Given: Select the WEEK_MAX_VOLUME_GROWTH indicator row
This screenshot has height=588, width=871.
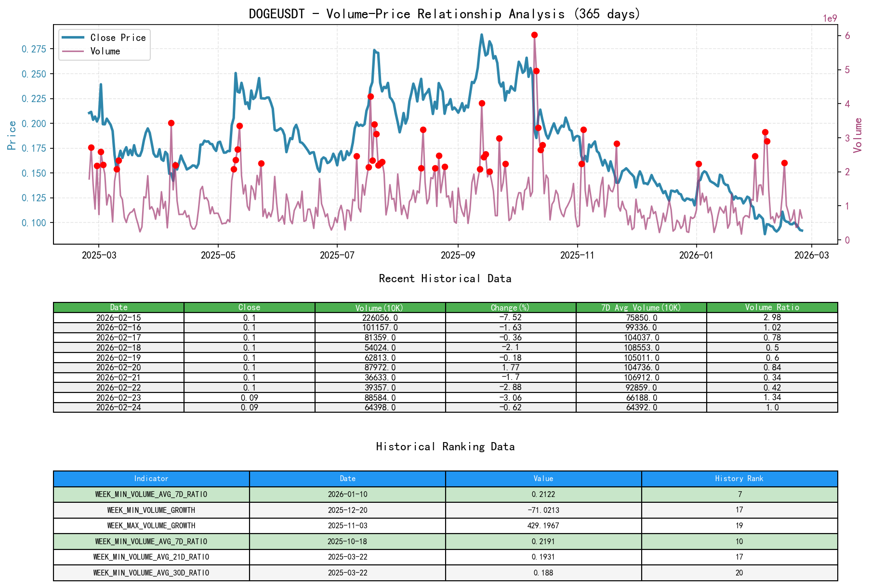Looking at the screenshot, I should pyautogui.click(x=151, y=525).
